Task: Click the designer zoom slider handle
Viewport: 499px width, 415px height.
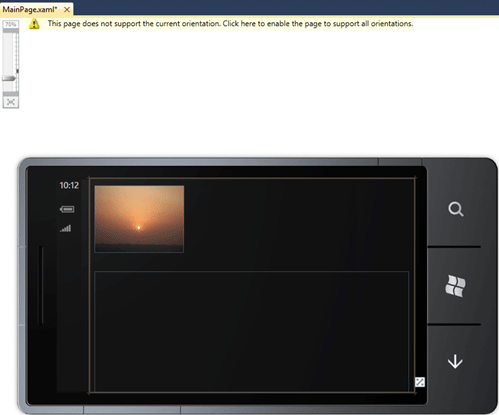Action: (9, 78)
